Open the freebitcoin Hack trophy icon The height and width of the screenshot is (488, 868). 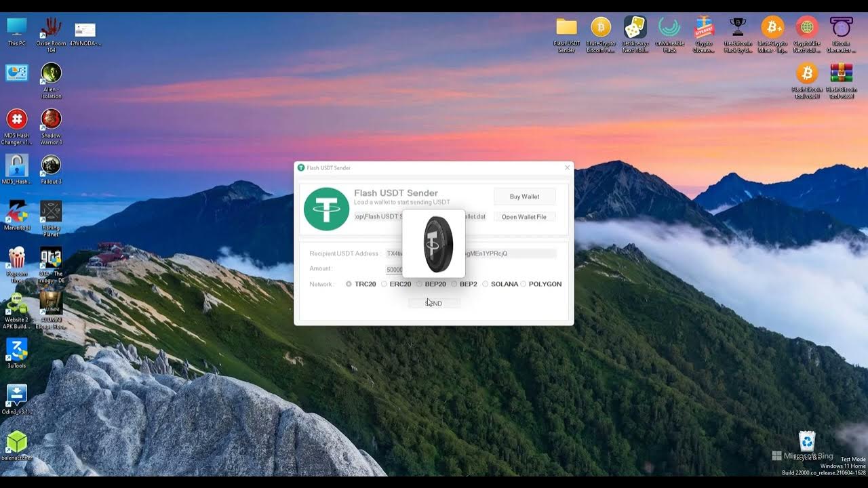point(738,35)
